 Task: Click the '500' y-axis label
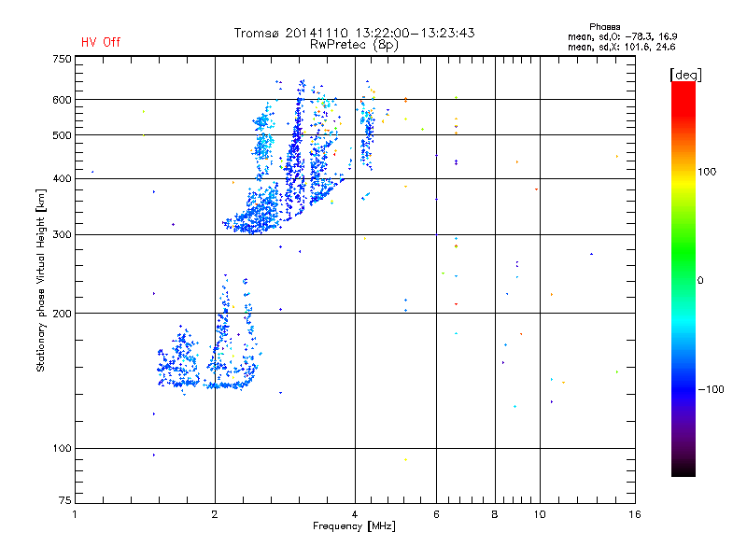tap(62, 135)
